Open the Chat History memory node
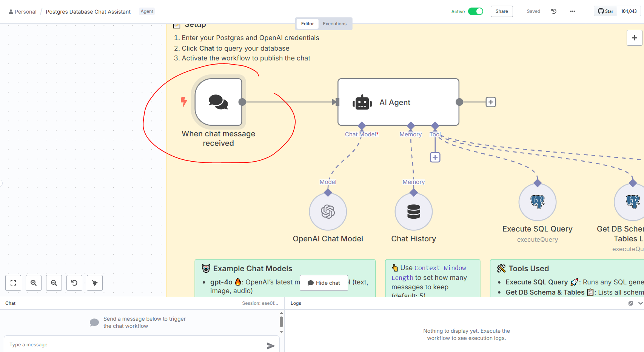This screenshot has width=644, height=352. [x=413, y=212]
